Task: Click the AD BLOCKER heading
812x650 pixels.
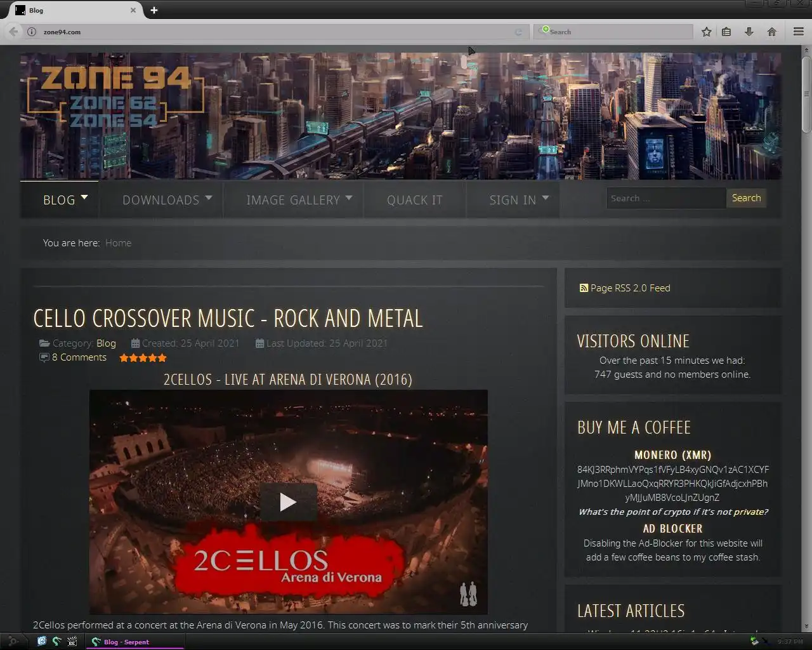Action: (x=672, y=529)
